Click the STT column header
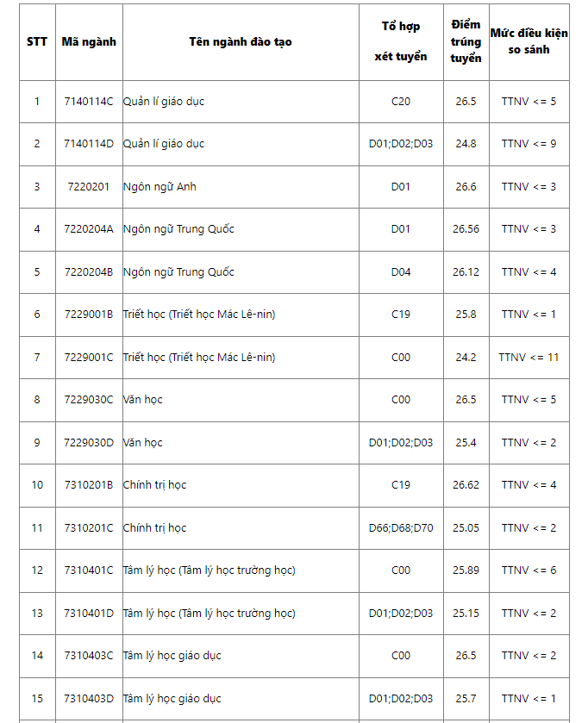This screenshot has width=588, height=723. (x=37, y=41)
